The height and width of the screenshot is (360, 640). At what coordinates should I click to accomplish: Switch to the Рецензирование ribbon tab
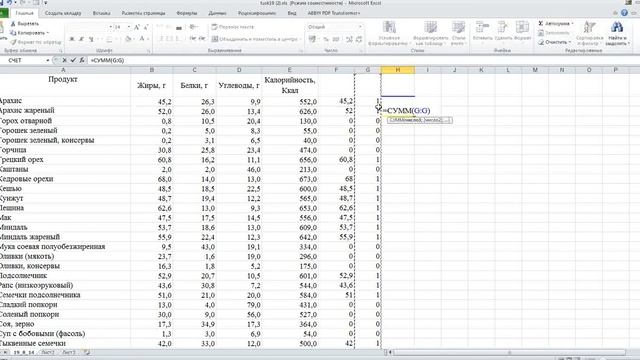pos(257,13)
